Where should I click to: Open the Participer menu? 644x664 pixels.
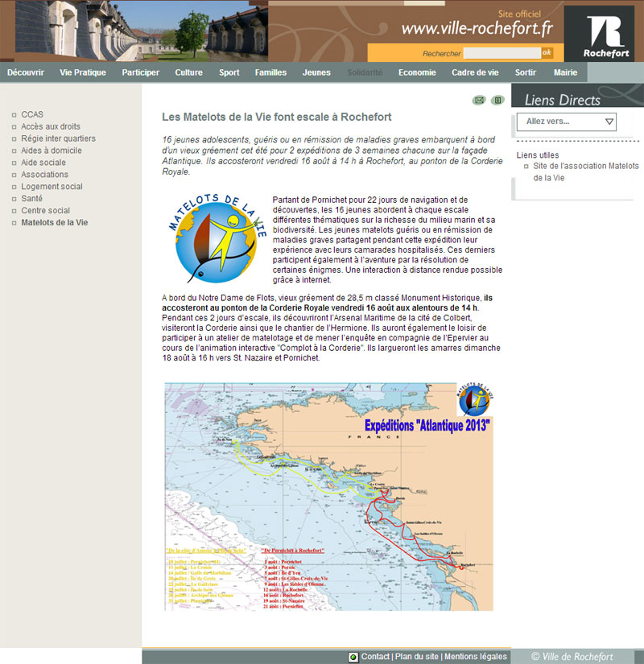[x=141, y=72]
